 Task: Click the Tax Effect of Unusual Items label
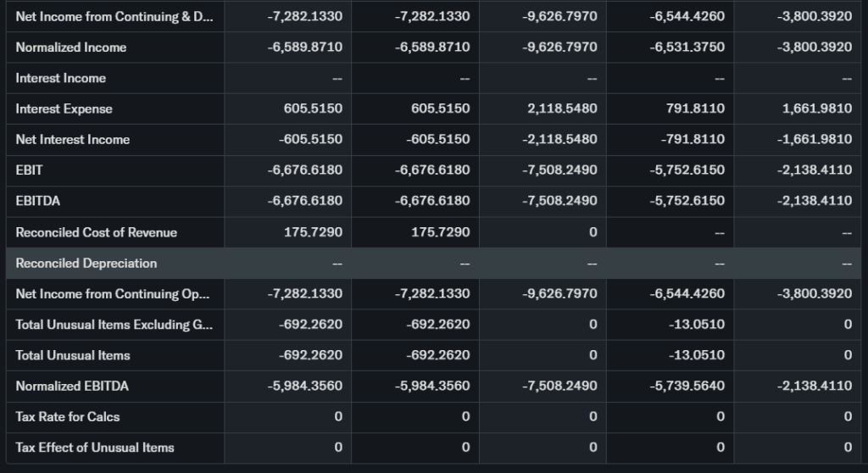95,447
